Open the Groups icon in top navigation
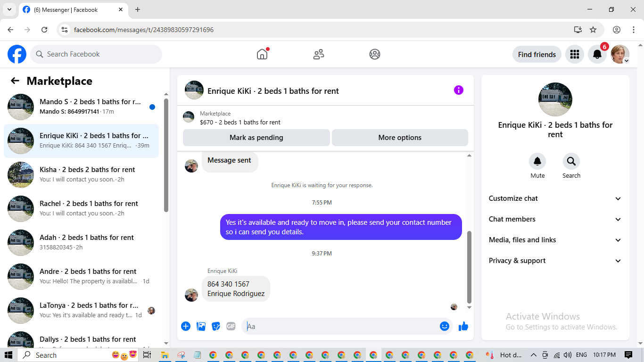The height and width of the screenshot is (362, 644). [375, 54]
